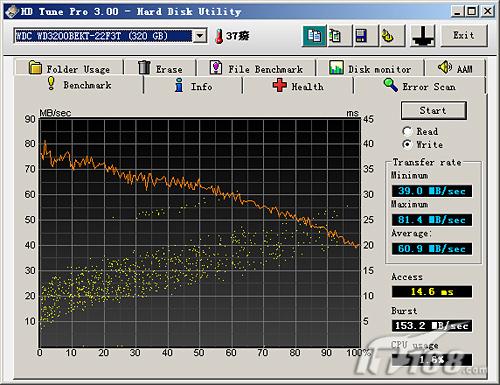Click the Benchmark light bulb icon
Image resolution: width=500 pixels, height=385 pixels.
tap(51, 83)
